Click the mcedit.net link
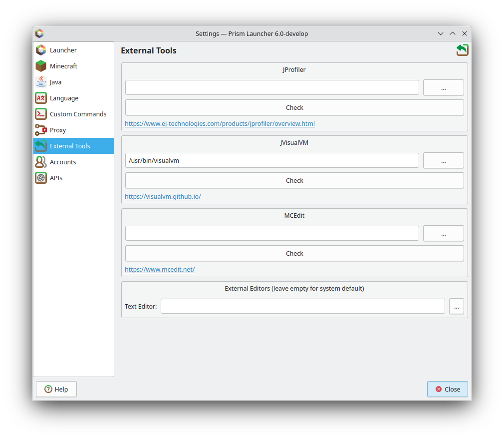The image size is (504, 439). pos(160,269)
